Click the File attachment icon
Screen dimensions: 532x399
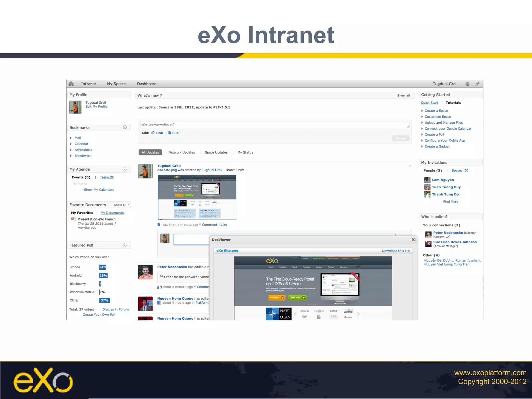tap(170, 133)
